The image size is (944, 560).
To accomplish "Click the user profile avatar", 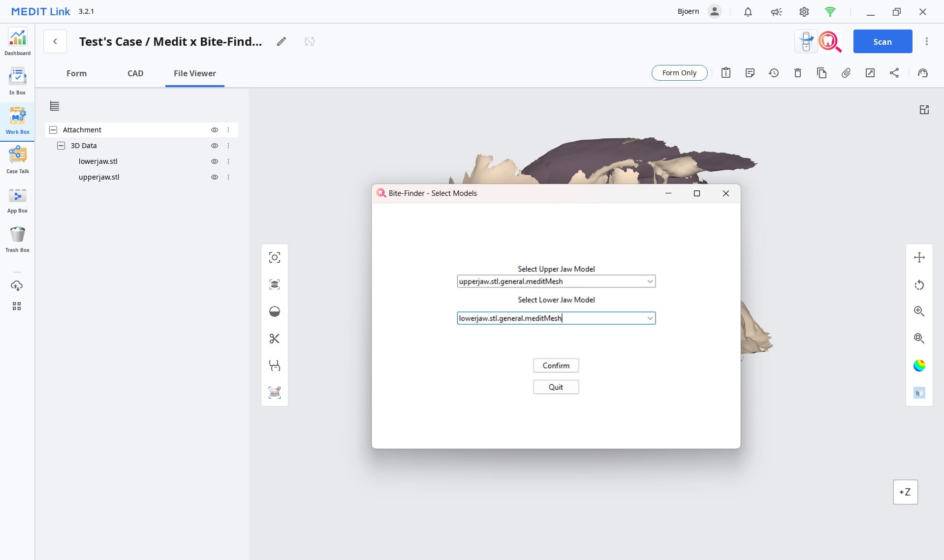I will point(715,11).
